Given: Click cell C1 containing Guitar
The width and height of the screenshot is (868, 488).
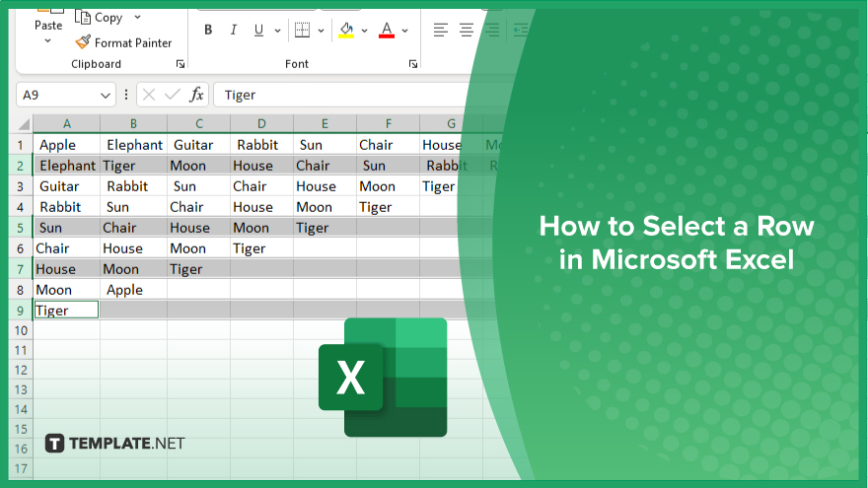Looking at the screenshot, I should [198, 145].
